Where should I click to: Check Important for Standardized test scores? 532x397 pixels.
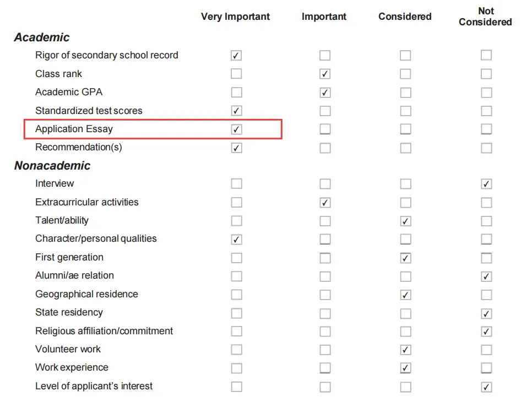pos(325,111)
